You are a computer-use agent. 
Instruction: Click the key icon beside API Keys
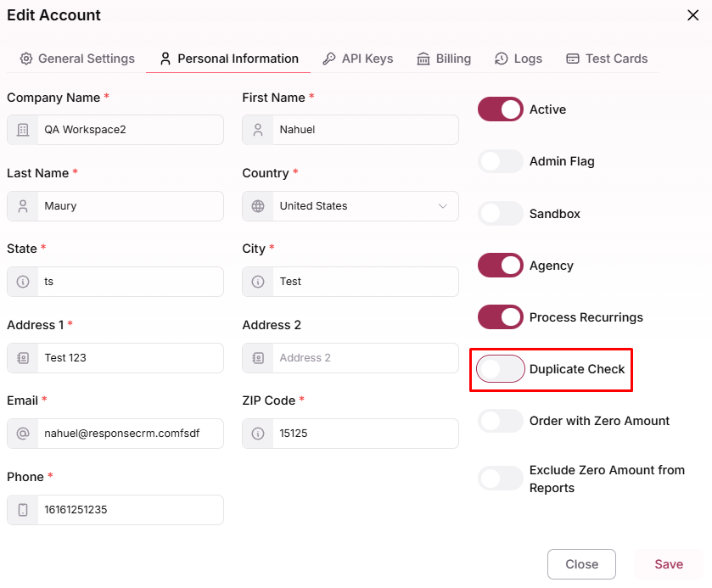tap(329, 59)
